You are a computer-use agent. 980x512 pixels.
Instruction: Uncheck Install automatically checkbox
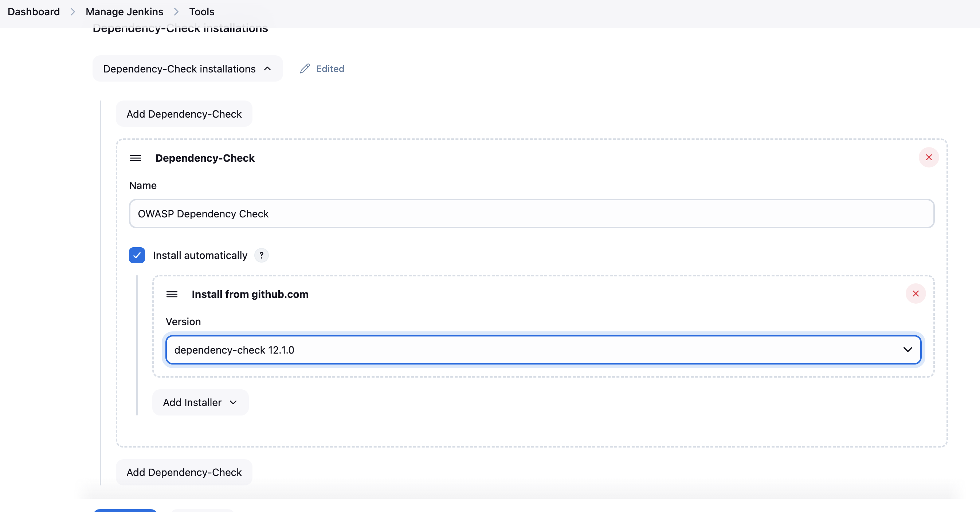click(x=137, y=255)
